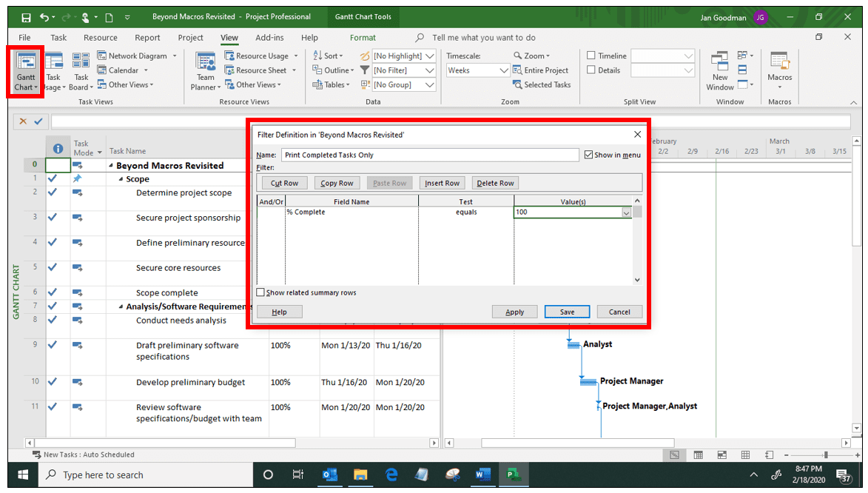The height and width of the screenshot is (493, 868).
Task: Click the Windows taskbar search box
Action: click(x=146, y=474)
